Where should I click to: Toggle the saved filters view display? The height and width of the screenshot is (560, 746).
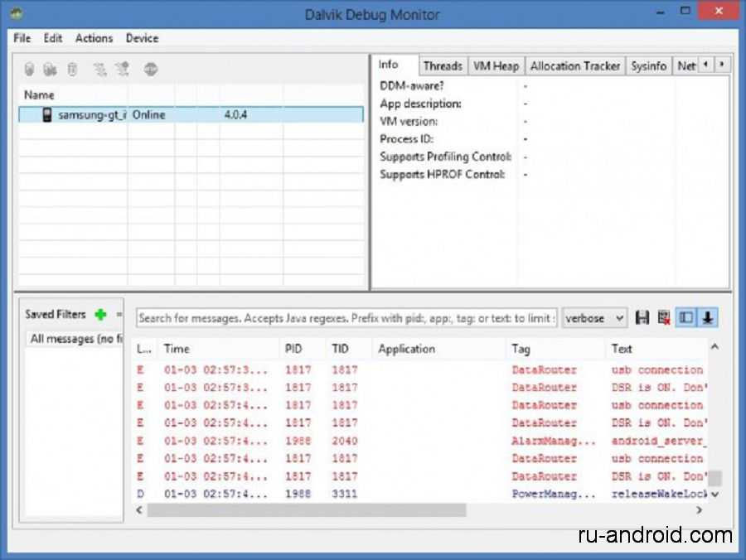[686, 317]
